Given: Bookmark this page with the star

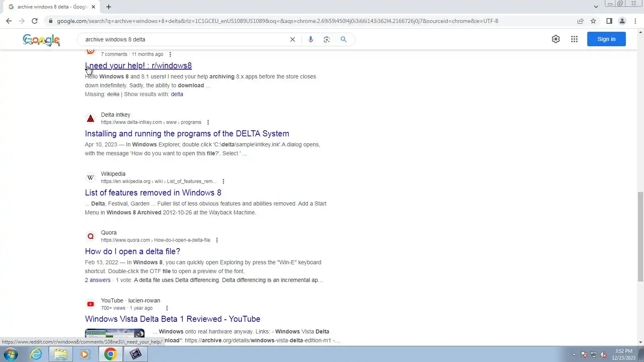Looking at the screenshot, I should pyautogui.click(x=593, y=21).
